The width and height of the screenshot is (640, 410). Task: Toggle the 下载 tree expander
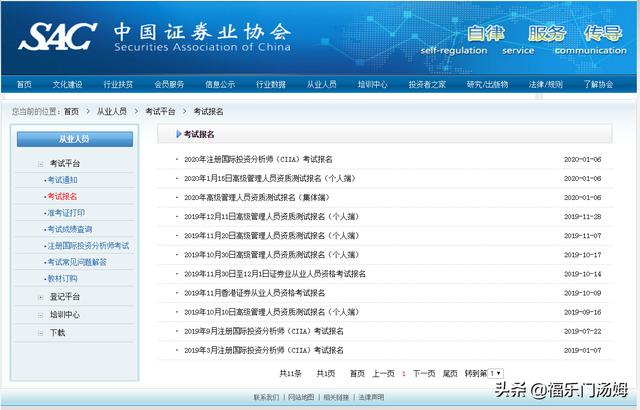point(40,333)
